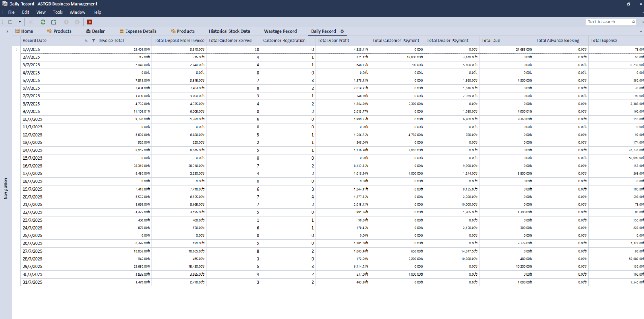The width and height of the screenshot is (644, 319).
Task: Click the Dealer tab icon
Action: click(x=88, y=31)
